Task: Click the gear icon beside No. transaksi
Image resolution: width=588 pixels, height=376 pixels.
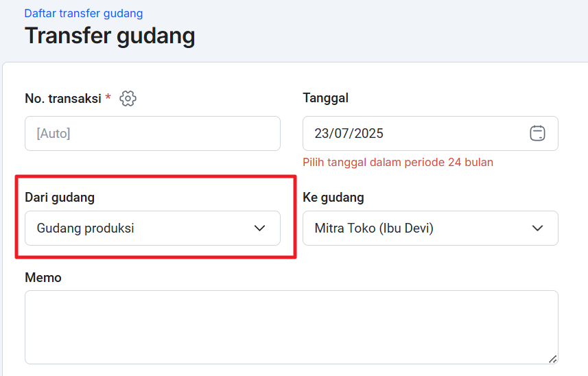Action: pyautogui.click(x=128, y=99)
